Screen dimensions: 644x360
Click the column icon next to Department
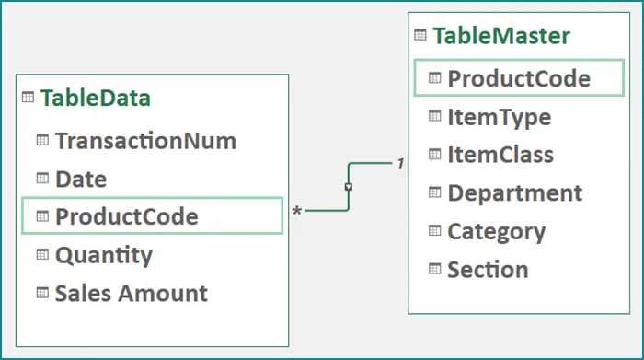coord(434,192)
